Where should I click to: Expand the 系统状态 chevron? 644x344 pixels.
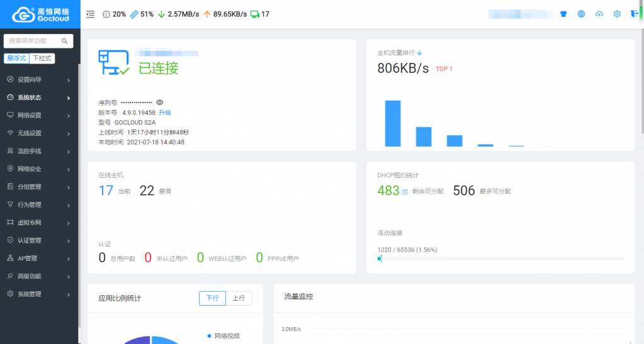[69, 97]
